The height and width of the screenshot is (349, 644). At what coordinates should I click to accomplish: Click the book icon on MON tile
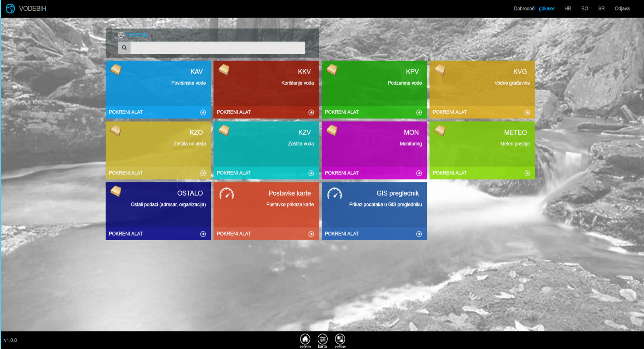coord(332,130)
